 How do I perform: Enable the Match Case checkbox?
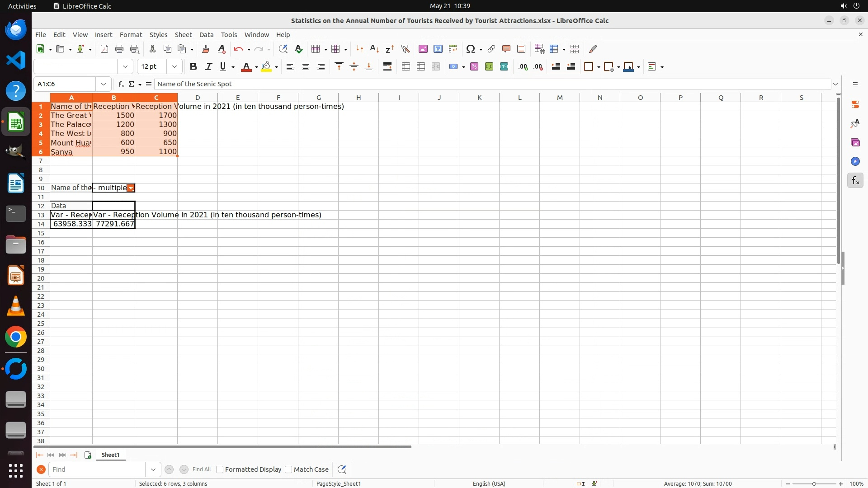(288, 469)
